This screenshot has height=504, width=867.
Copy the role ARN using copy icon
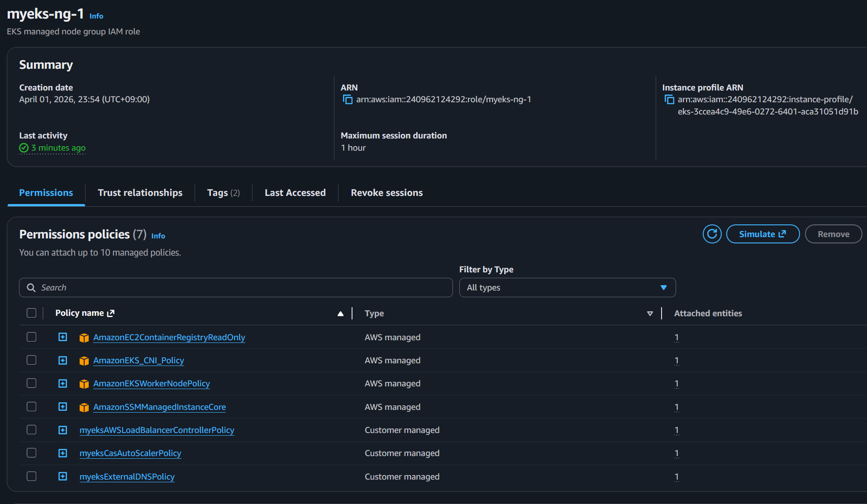click(348, 100)
